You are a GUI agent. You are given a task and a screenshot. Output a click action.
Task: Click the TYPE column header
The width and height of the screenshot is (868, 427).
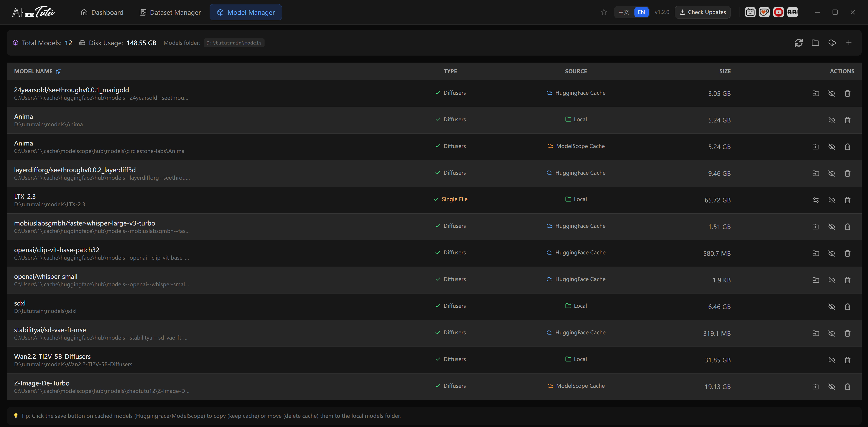click(x=450, y=71)
